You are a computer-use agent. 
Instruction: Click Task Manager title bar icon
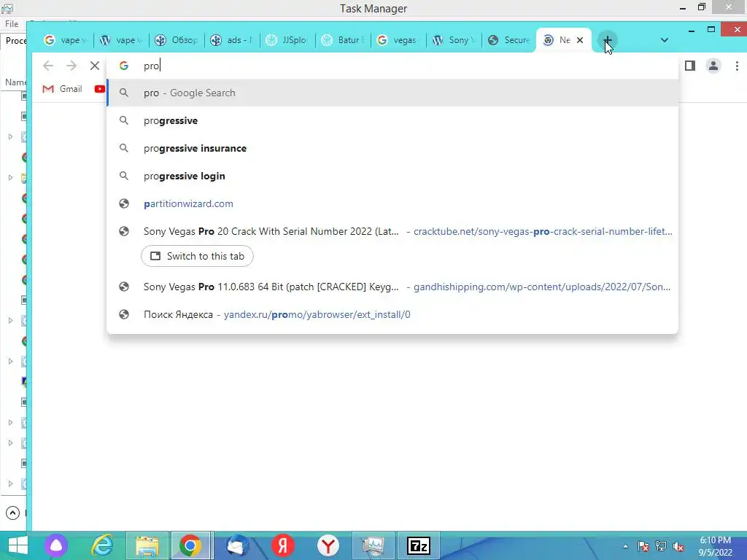point(7,7)
